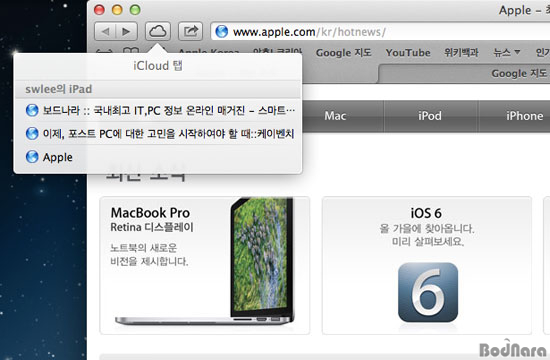Open the Apple iCloud tab entry
The image size is (550, 360).
coord(158,157)
